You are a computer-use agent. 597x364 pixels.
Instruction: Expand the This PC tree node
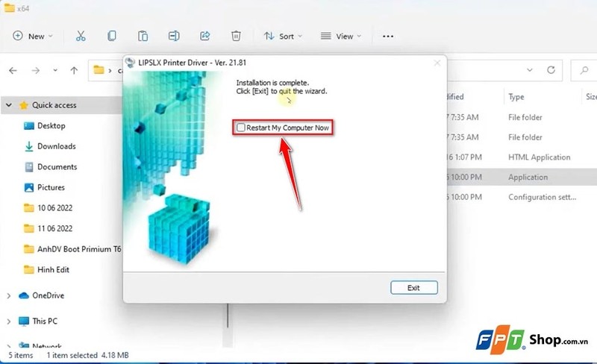[x=9, y=321]
